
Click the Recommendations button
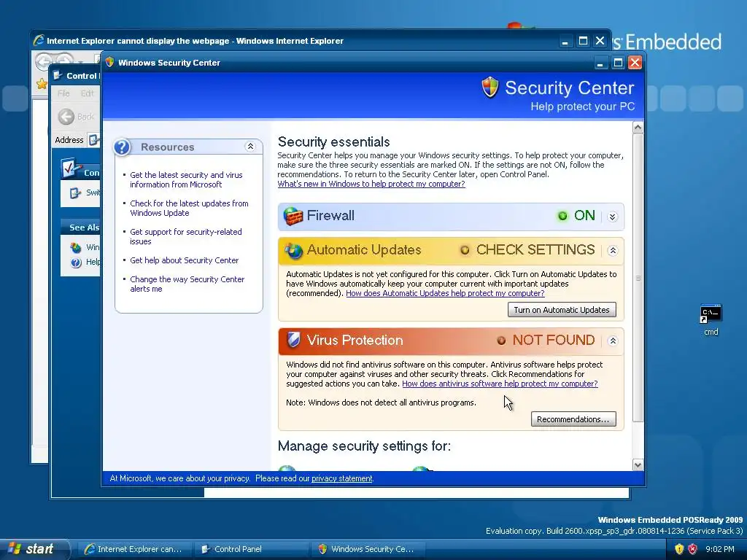(573, 419)
